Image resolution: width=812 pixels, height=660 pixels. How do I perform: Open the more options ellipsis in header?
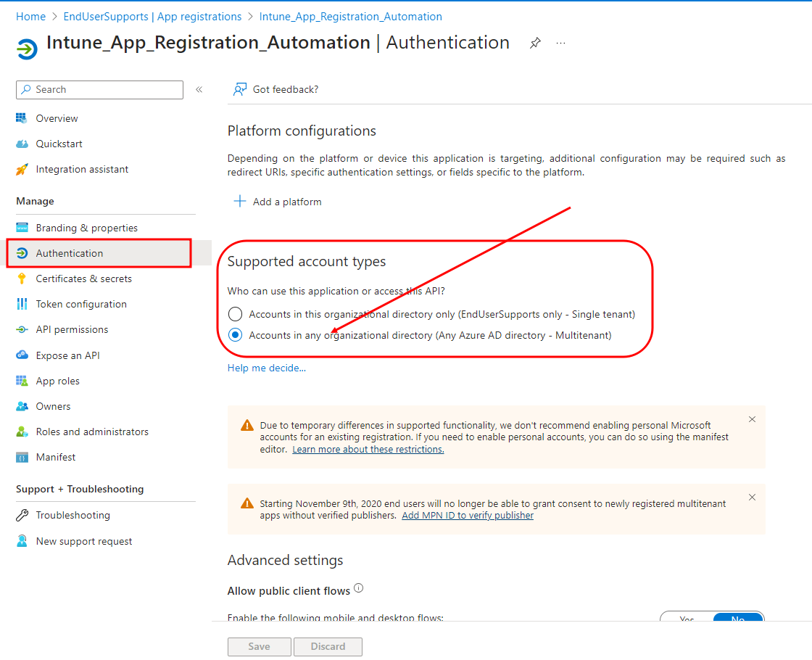tap(561, 43)
